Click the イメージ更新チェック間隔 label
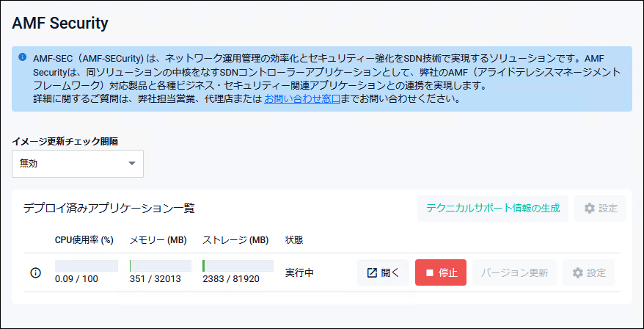This screenshot has width=644, height=329. tap(65, 142)
